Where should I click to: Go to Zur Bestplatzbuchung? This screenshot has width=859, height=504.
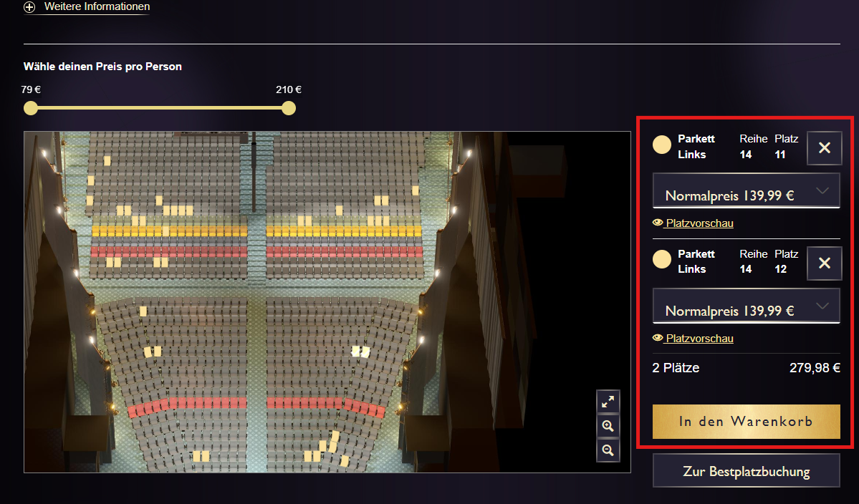(x=746, y=472)
